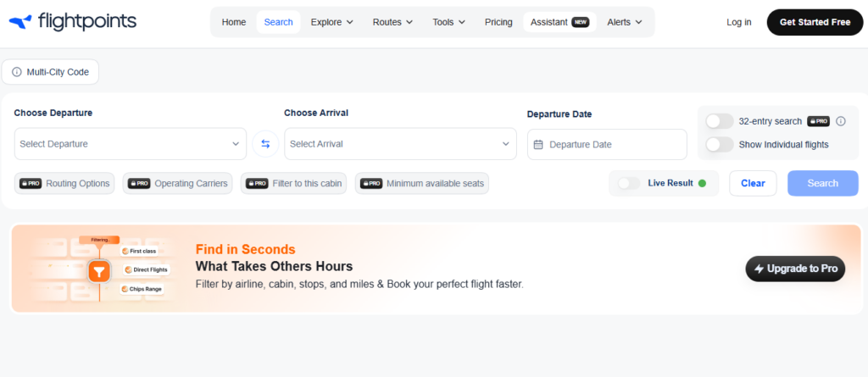Click the Clear button
Viewport: 868px width, 377px height.
click(753, 183)
